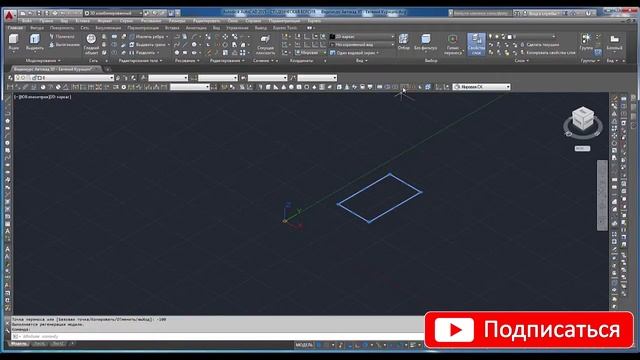This screenshot has width=640, height=360.
Task: Choose the Гизмо переноса move gizmo
Action: [453, 44]
